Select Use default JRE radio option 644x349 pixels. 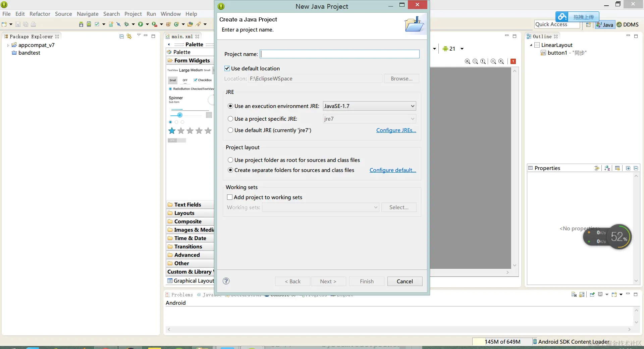coord(230,130)
